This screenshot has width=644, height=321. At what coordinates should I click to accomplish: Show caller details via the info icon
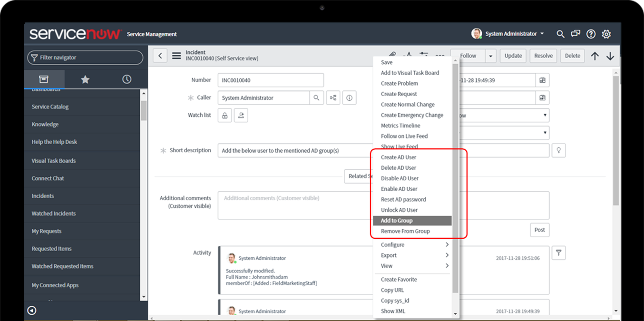(349, 97)
